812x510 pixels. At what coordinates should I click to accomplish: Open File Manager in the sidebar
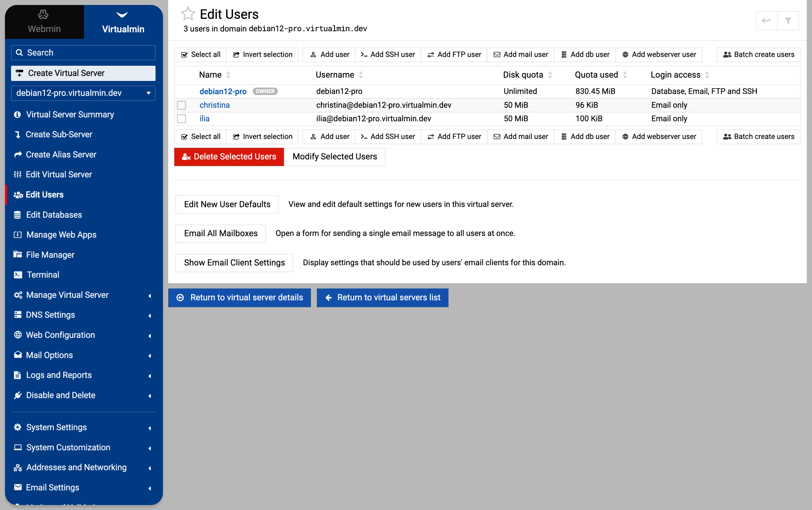(x=50, y=255)
